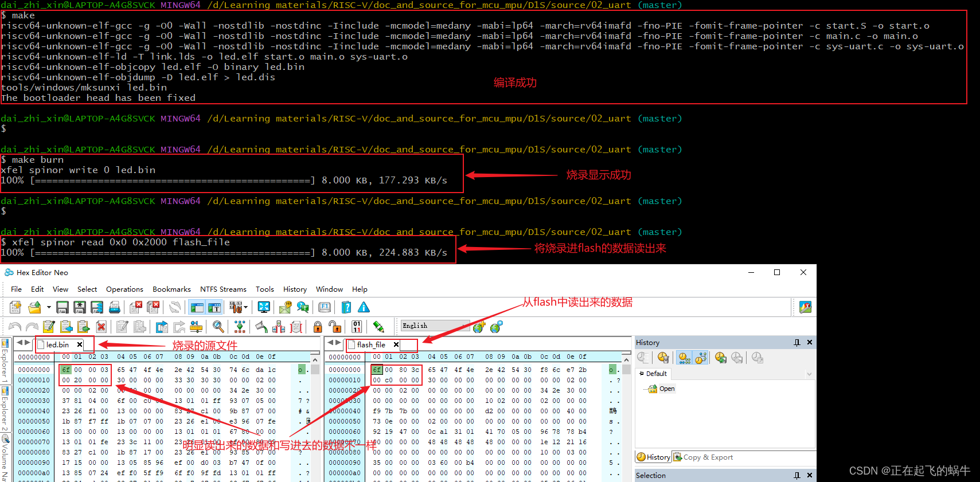Viewport: 980px width, 482px height.
Task: Switch to the Copy & Export tab
Action: 704,457
